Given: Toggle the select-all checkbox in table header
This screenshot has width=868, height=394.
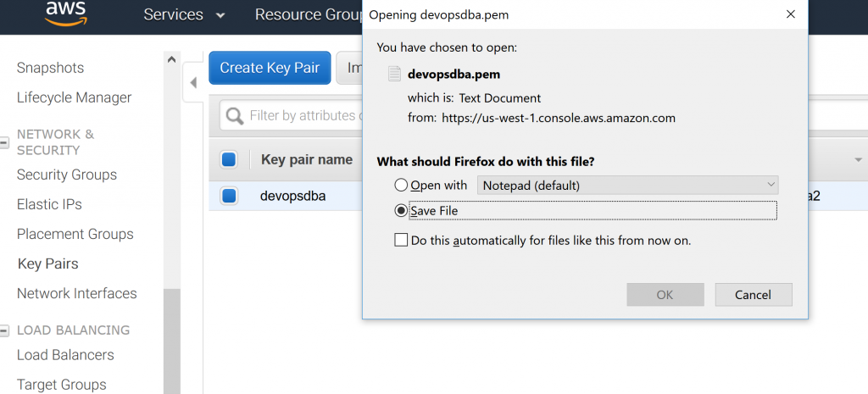Looking at the screenshot, I should coord(229,160).
